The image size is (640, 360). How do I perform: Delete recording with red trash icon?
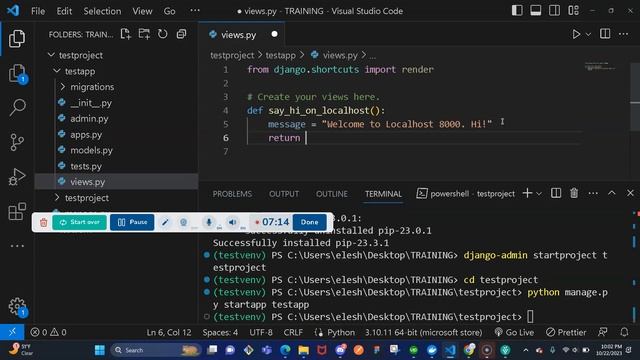pyautogui.click(x=44, y=222)
